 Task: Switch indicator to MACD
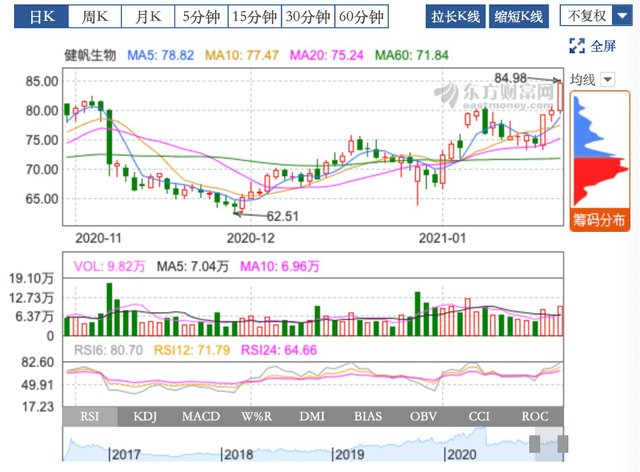pyautogui.click(x=201, y=416)
